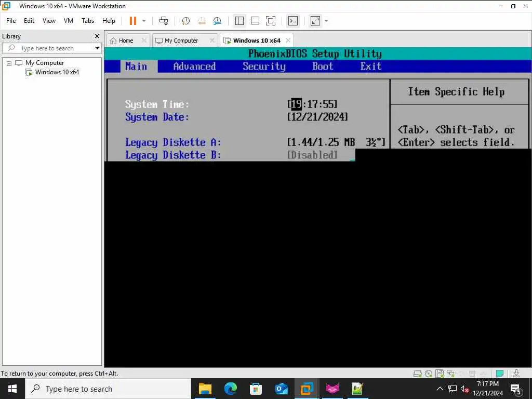The image size is (532, 399).
Task: Select the BIOS Exit menu
Action: coord(371,66)
